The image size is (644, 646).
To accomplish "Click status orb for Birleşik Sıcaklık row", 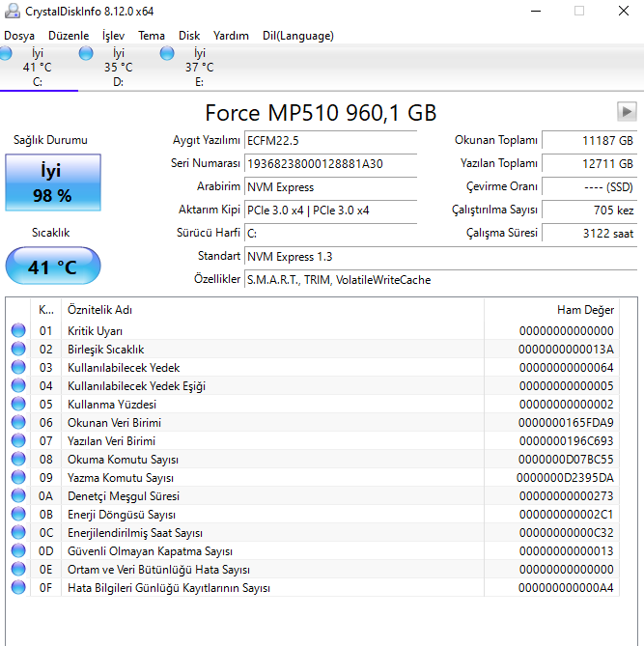I will tap(18, 349).
